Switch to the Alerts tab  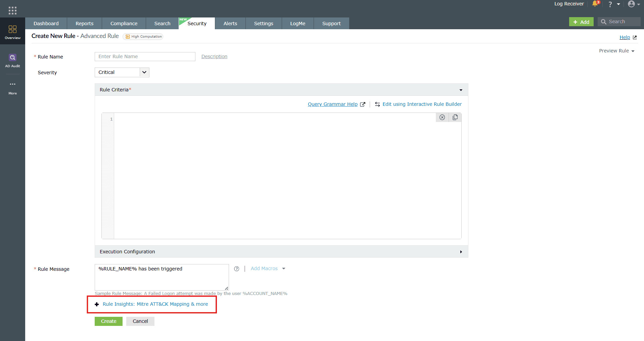(230, 23)
